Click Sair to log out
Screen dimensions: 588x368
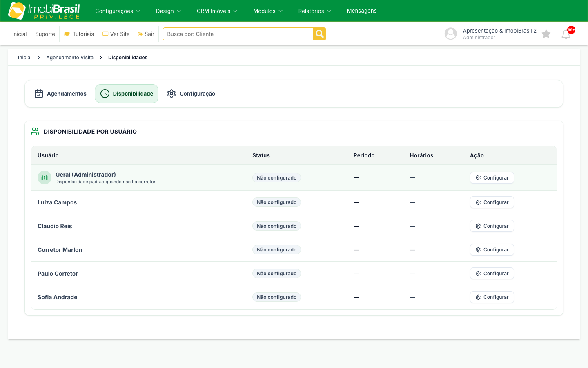(146, 34)
